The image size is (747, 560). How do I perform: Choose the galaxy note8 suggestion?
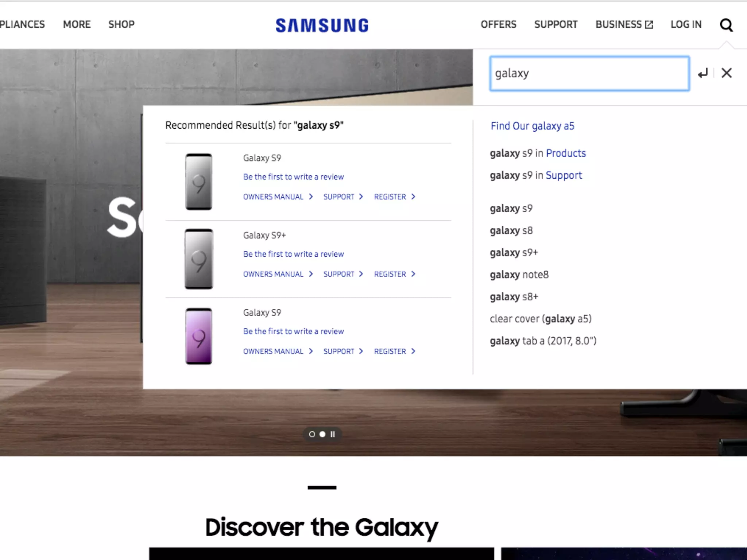[x=519, y=275]
